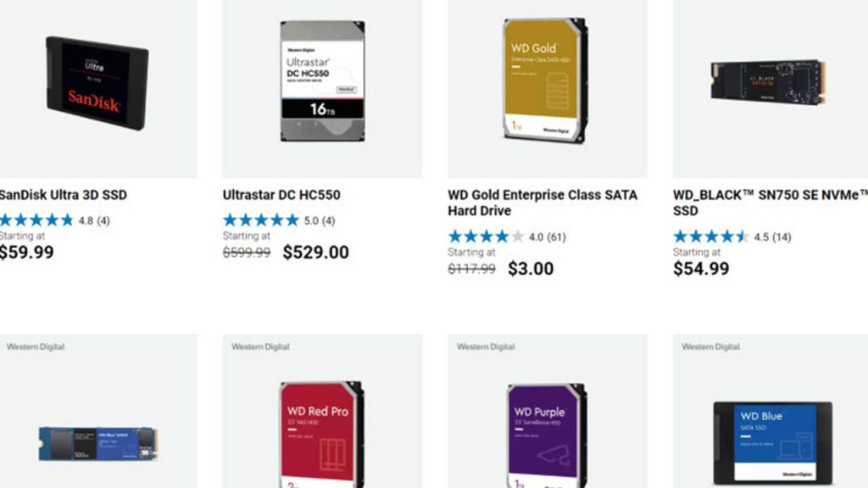Go to the Ultrastar DC HC550 title link
The width and height of the screenshot is (868, 488).
281,195
